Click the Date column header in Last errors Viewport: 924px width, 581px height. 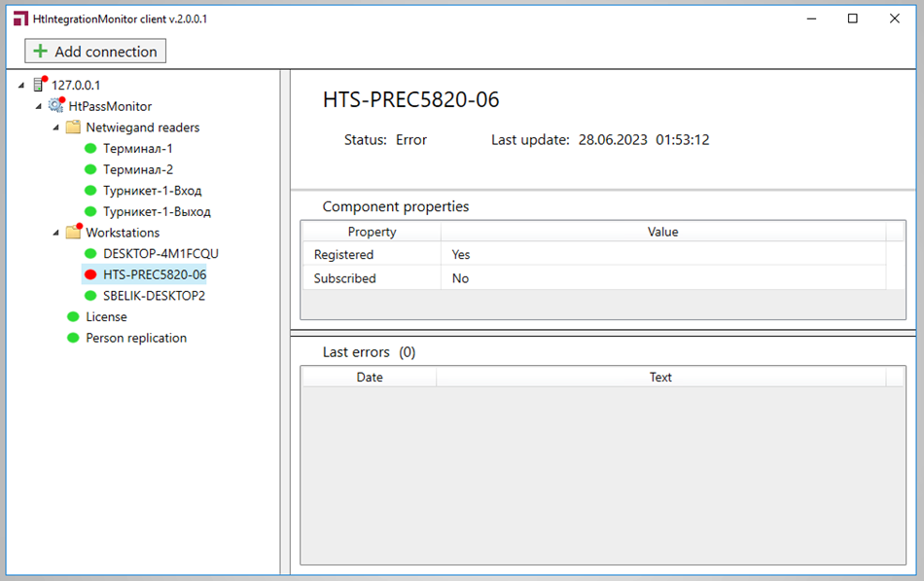click(x=370, y=378)
